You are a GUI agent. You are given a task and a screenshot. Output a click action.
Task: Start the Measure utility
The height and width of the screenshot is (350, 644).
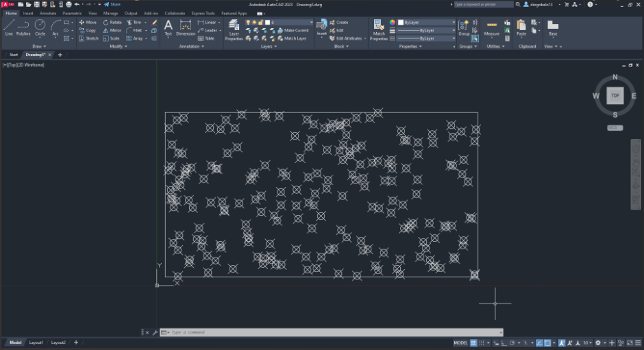[x=491, y=27]
